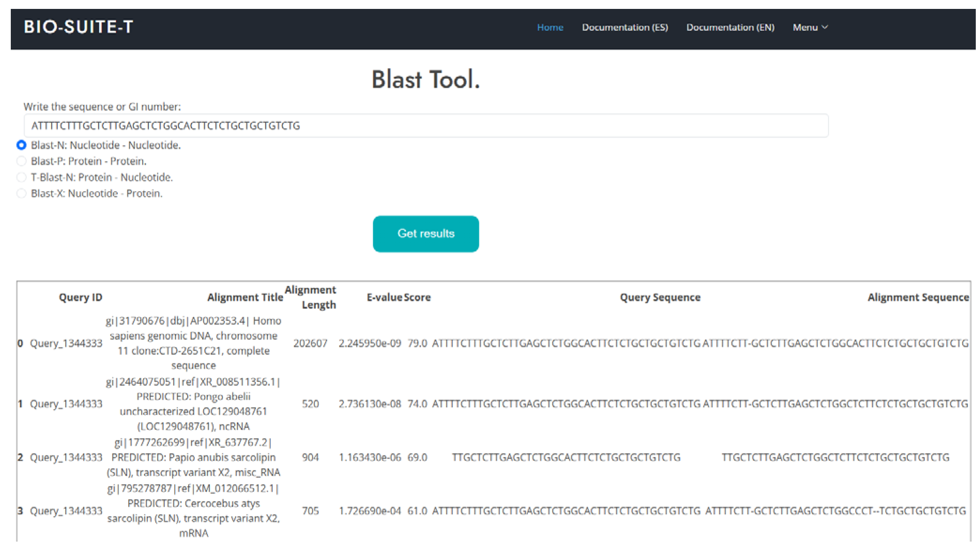This screenshot has width=980, height=558.
Task: Click the Pongo abelii alignment title
Action: click(193, 404)
